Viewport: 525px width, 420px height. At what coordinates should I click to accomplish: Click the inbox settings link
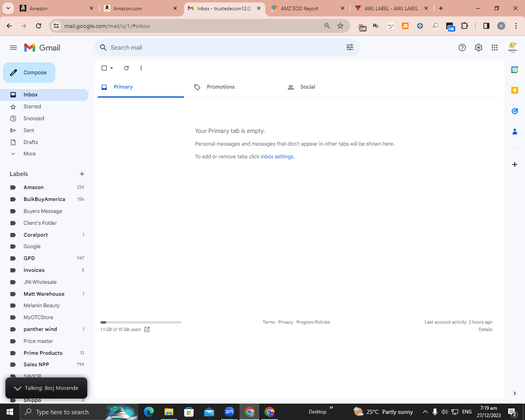277,157
